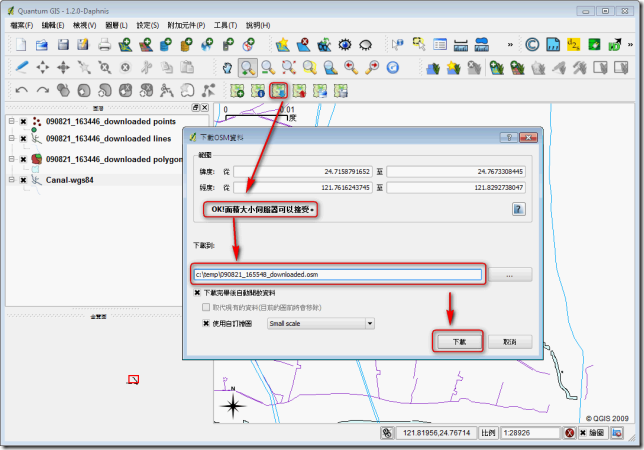The image size is (644, 450).
Task: Click the CRS projection status icon
Action: [617, 433]
